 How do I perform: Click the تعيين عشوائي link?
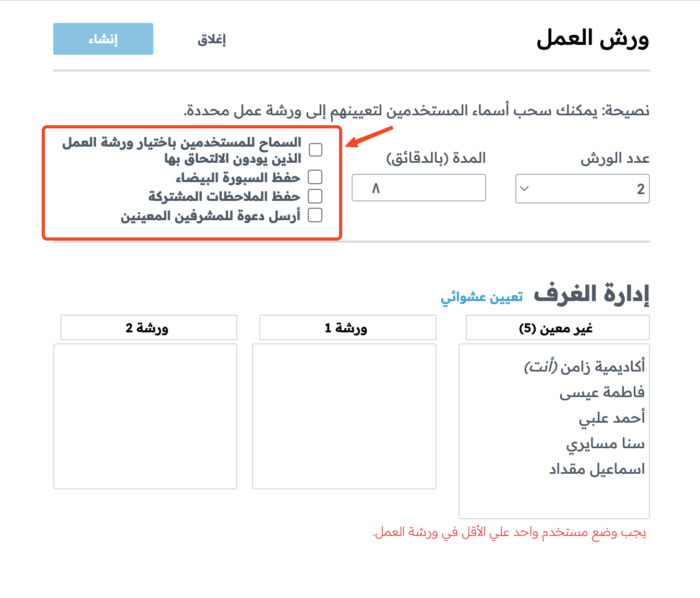coord(481,297)
